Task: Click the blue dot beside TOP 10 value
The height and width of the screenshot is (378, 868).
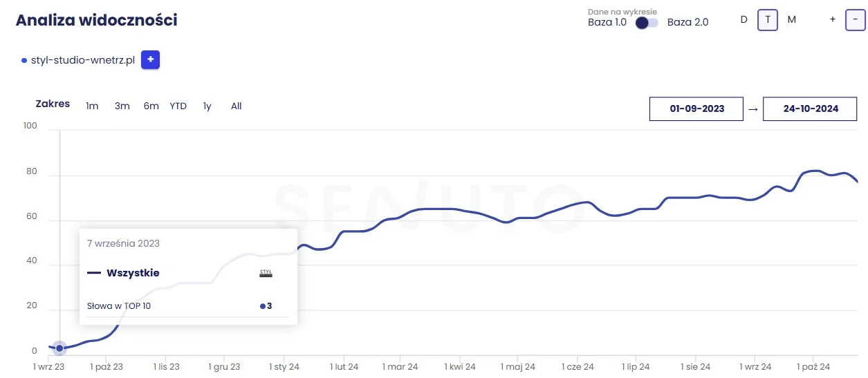Action: pos(263,306)
